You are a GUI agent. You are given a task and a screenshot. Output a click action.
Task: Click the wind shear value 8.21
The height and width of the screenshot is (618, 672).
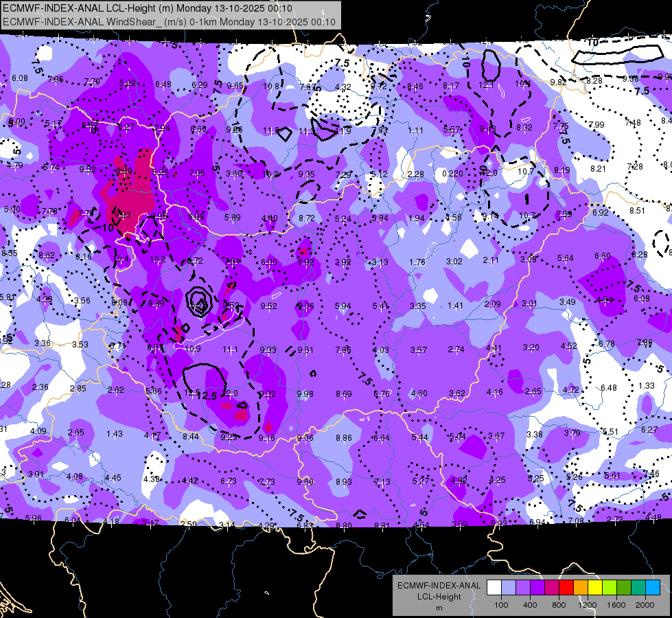click(x=599, y=168)
